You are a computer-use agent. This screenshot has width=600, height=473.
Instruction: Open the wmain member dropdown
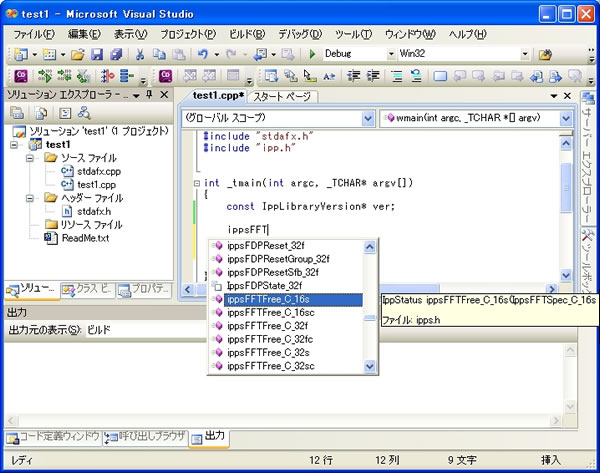pos(566,119)
